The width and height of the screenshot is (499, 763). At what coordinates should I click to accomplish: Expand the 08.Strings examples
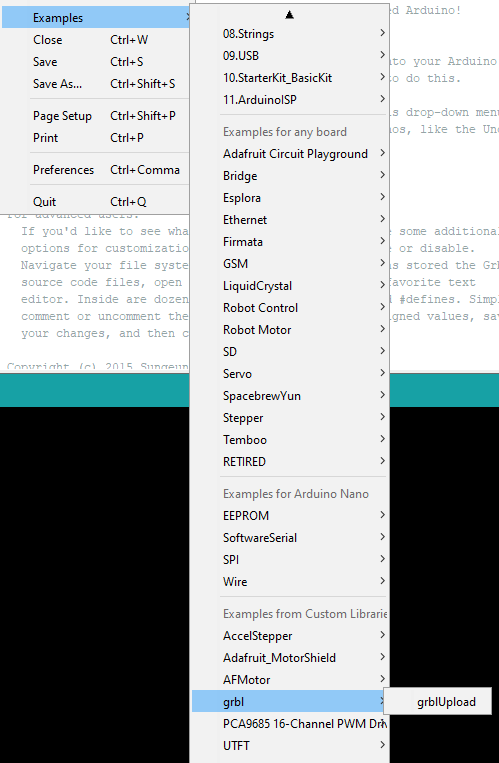(290, 34)
